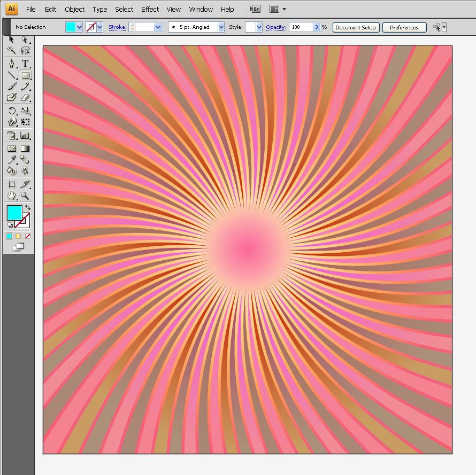Select the Scale tool
476x475 pixels.
25,111
